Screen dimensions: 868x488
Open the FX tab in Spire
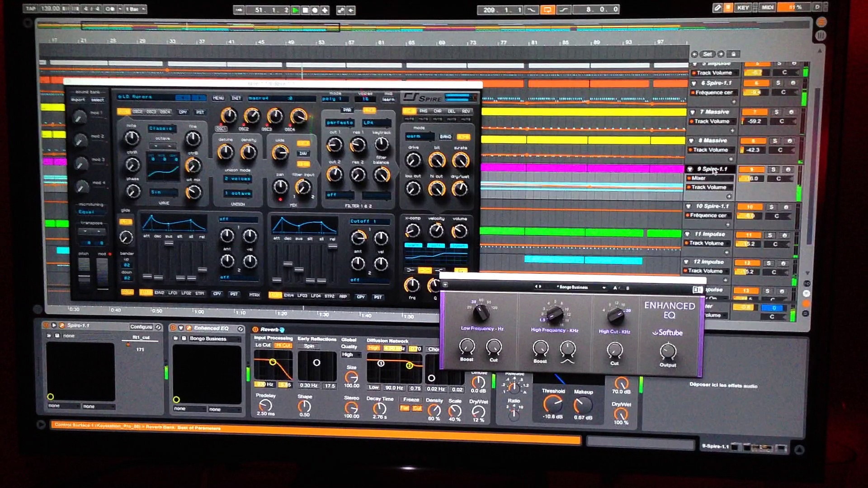pyautogui.click(x=409, y=111)
